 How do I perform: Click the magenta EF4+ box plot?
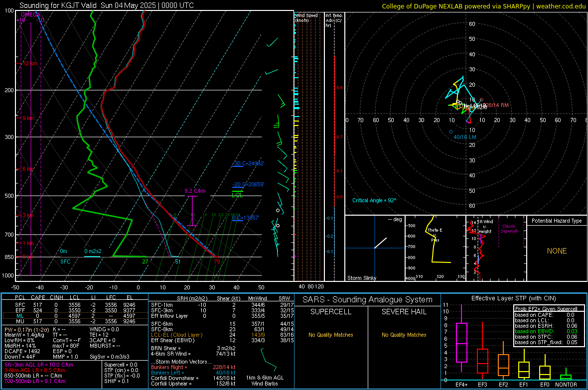click(461, 342)
